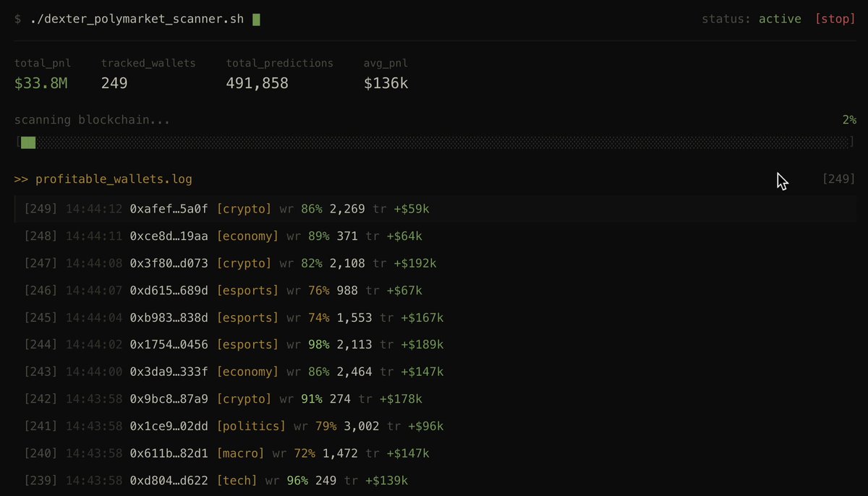The image size is (868, 496).
Task: Click wallet address 0x9bc8…87a9
Action: 169,399
